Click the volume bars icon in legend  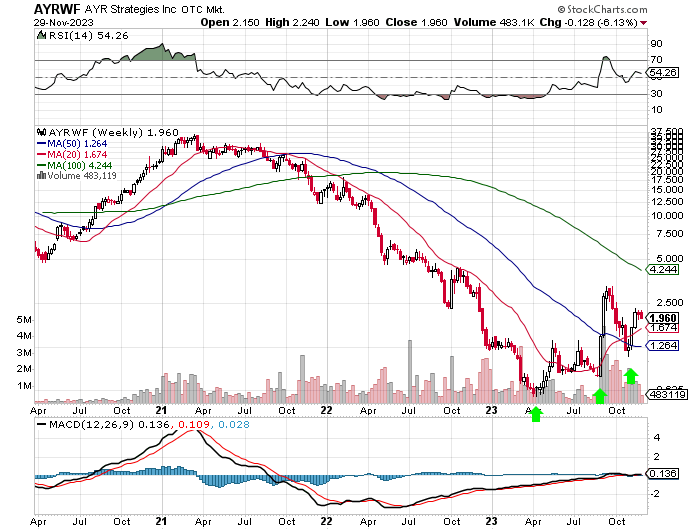39,176
